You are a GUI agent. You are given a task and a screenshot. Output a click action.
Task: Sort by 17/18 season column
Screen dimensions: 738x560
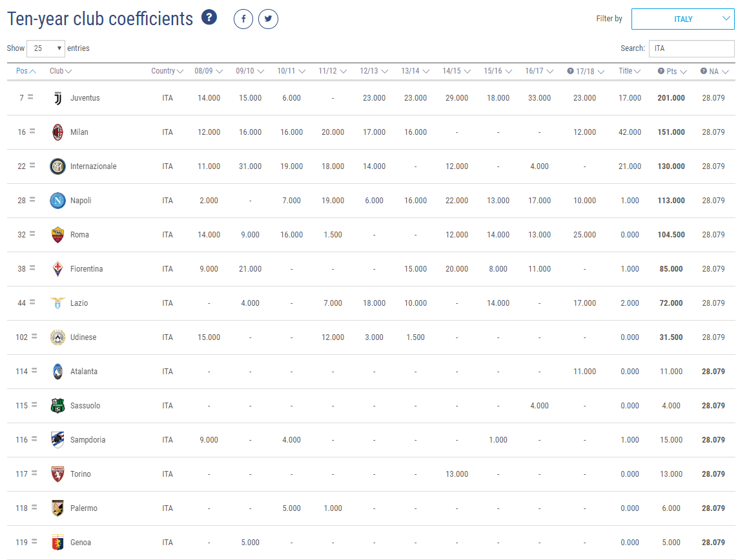click(x=589, y=72)
